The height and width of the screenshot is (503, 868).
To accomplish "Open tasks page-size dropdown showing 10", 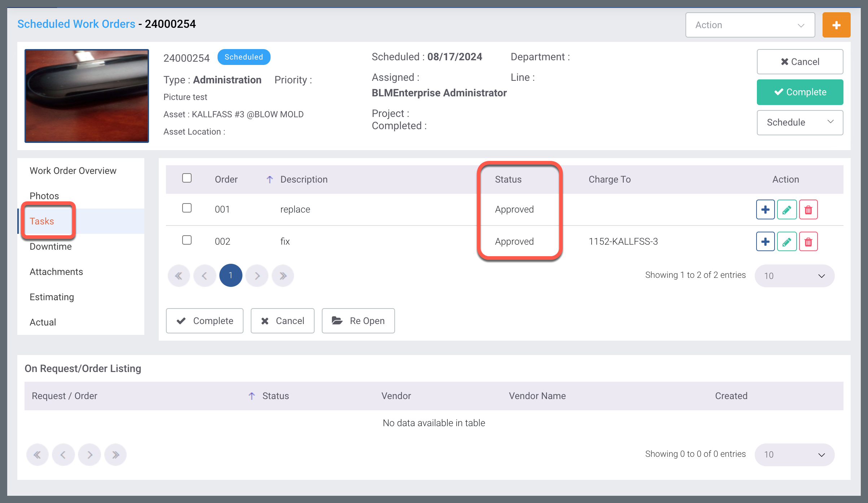I will pyautogui.click(x=794, y=276).
